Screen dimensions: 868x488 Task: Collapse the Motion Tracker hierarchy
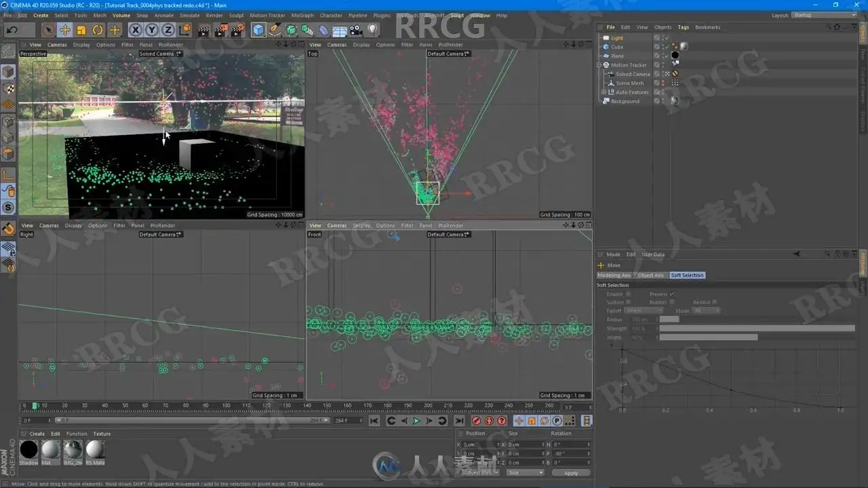pos(599,65)
